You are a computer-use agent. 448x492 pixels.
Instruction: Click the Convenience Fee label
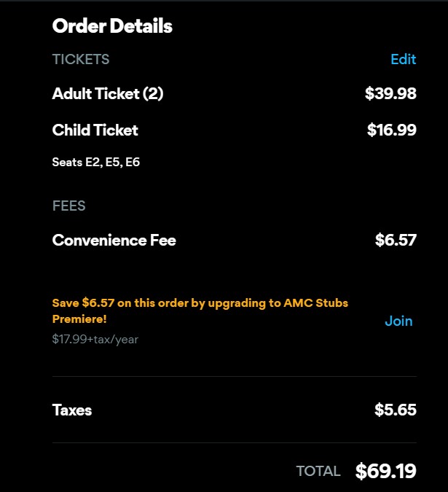pyautogui.click(x=114, y=241)
